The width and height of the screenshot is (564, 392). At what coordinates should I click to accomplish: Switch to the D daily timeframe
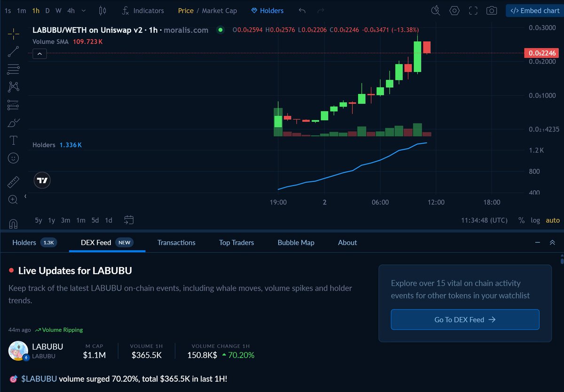coord(47,10)
